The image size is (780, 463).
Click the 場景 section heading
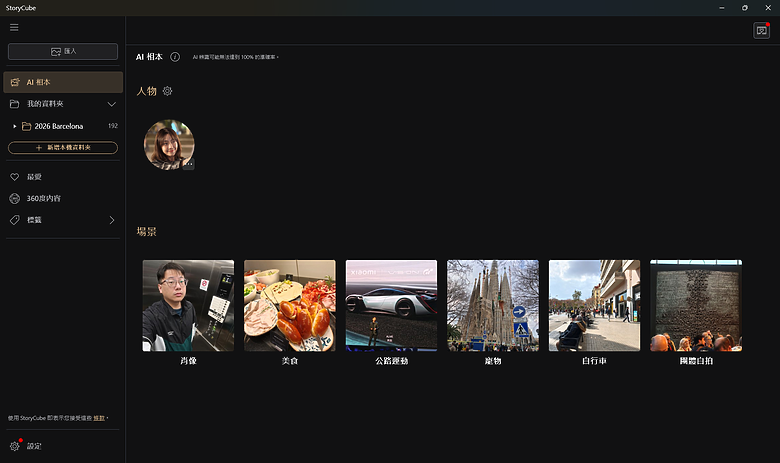pyautogui.click(x=147, y=231)
